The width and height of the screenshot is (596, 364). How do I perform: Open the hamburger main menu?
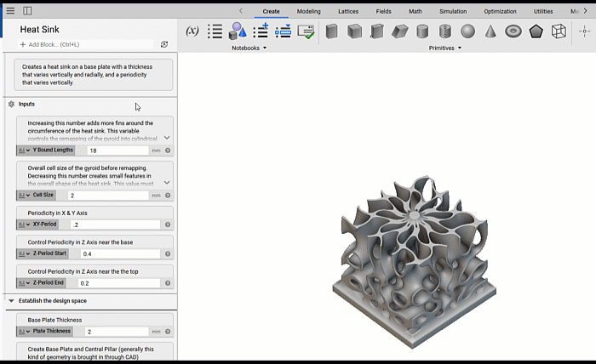(x=10, y=10)
